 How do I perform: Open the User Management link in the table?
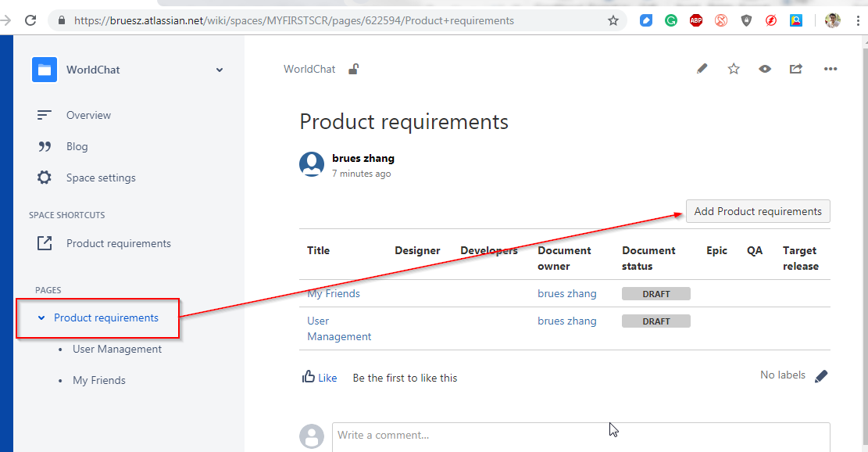pyautogui.click(x=339, y=328)
